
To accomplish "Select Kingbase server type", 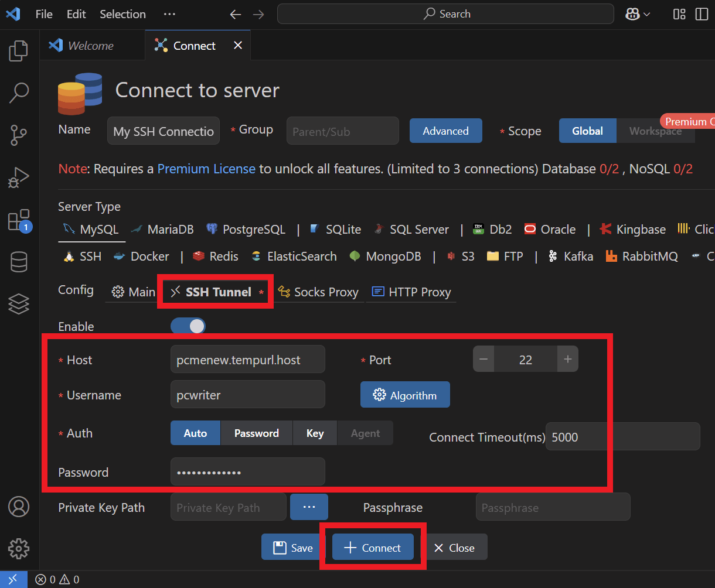I will (632, 230).
